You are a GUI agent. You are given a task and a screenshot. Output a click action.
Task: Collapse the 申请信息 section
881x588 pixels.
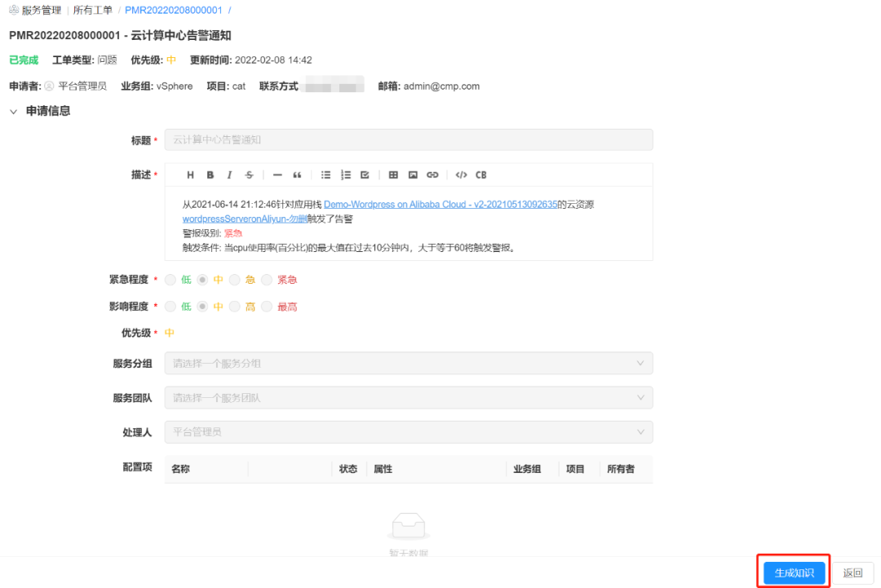[x=14, y=110]
